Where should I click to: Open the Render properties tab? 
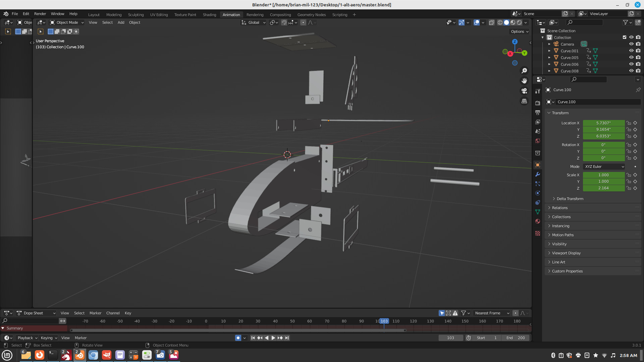tap(538, 103)
